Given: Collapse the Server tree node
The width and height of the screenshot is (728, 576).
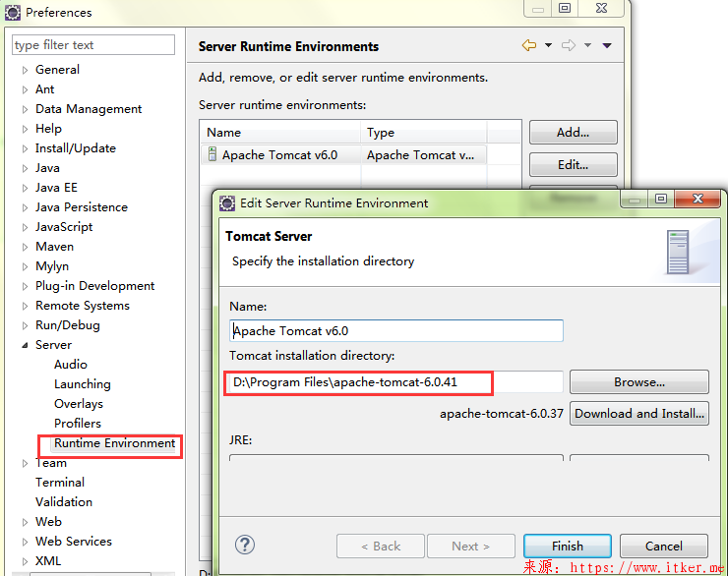Looking at the screenshot, I should [x=25, y=345].
